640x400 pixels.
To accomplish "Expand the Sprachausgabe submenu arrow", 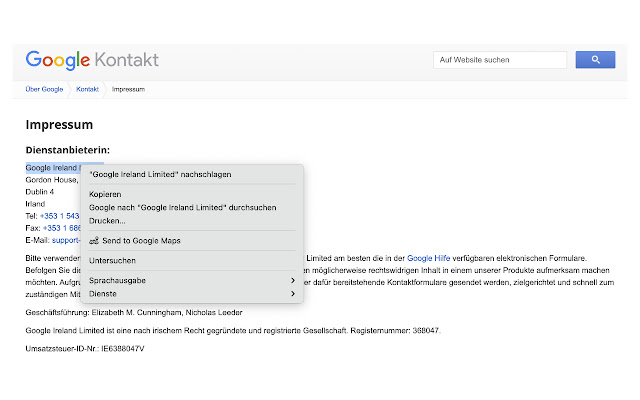I will click(x=293, y=281).
